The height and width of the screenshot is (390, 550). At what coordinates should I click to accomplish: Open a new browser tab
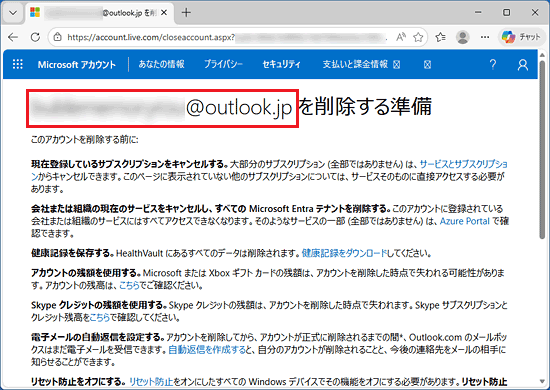[186, 13]
